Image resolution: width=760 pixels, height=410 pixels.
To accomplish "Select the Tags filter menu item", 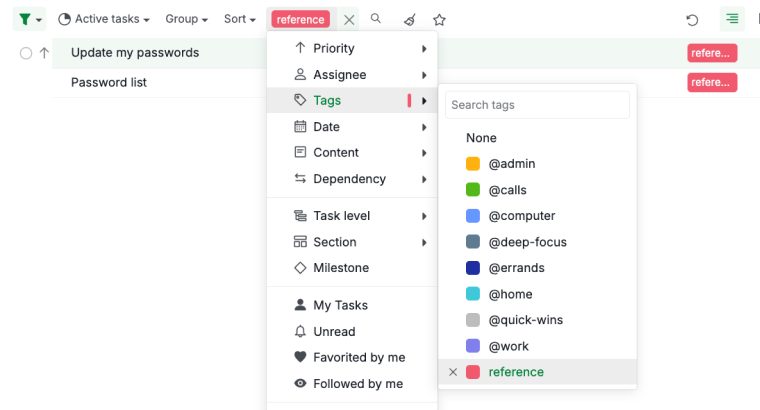I will (x=352, y=100).
